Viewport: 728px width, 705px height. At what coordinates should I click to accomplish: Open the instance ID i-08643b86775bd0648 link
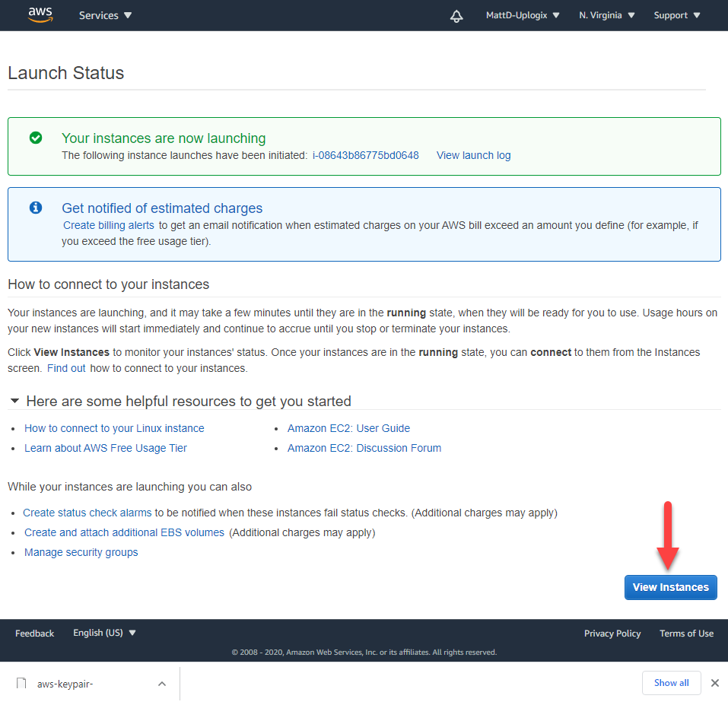click(x=364, y=155)
